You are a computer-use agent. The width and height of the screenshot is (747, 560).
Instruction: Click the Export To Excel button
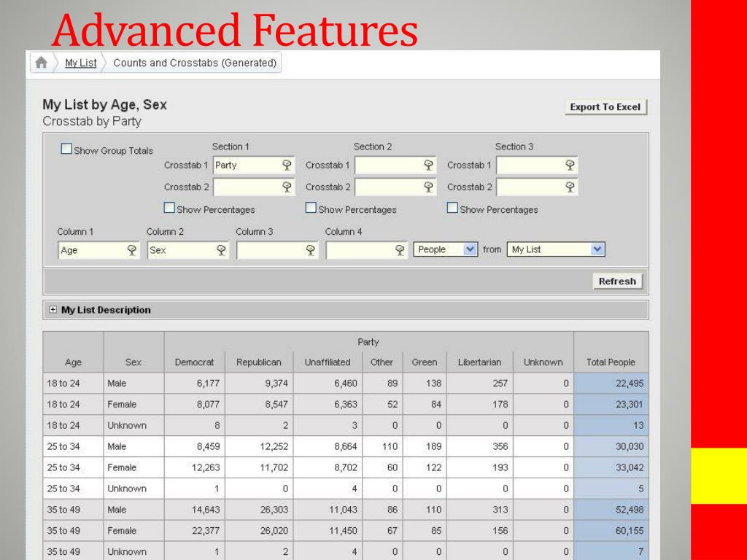pos(605,107)
